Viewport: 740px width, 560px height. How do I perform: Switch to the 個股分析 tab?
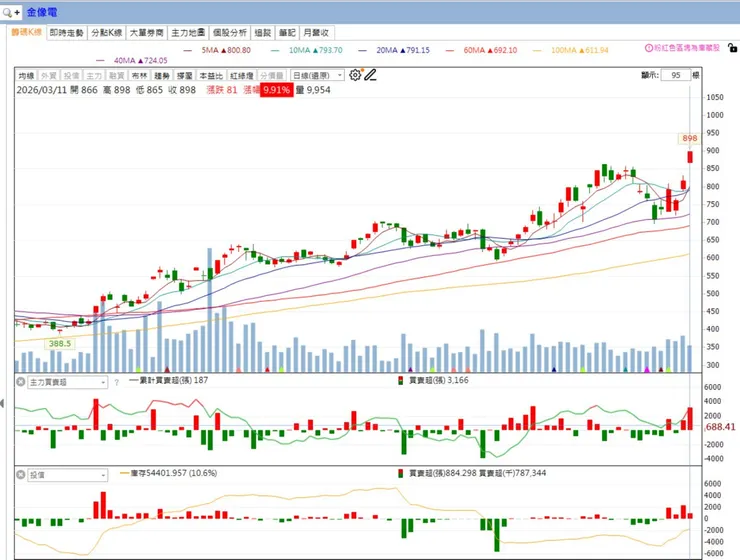click(229, 33)
